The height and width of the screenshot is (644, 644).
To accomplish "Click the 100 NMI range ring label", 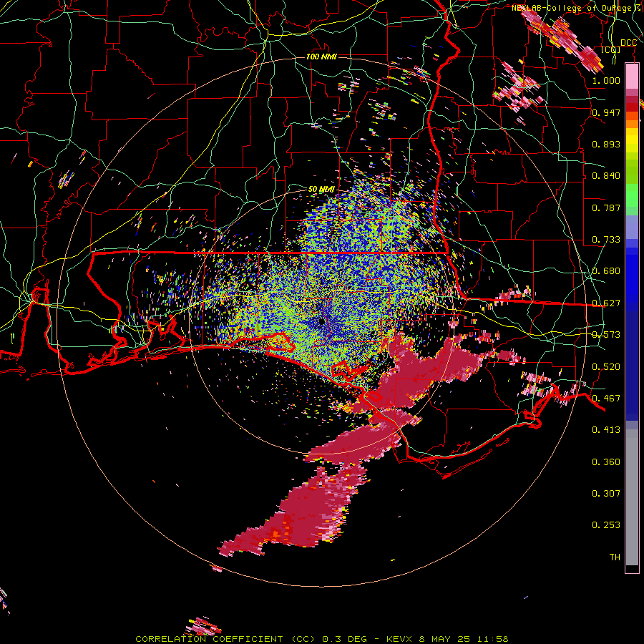I will (321, 57).
